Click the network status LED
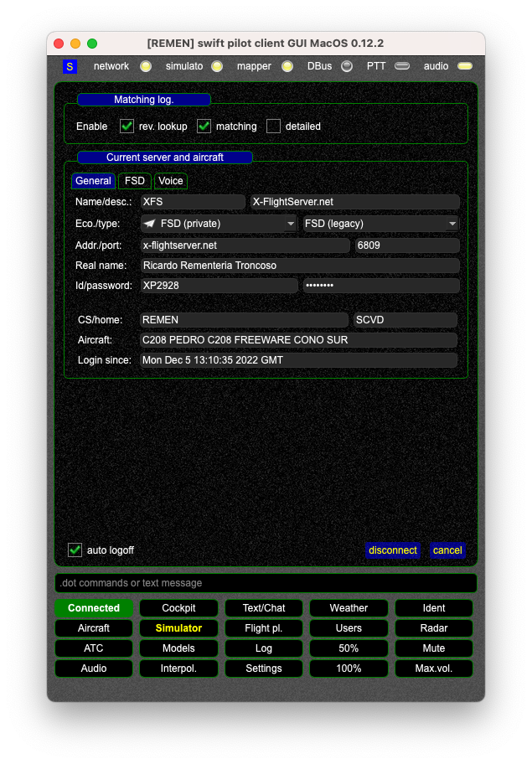Viewport: 532px width, 764px height. click(x=146, y=66)
